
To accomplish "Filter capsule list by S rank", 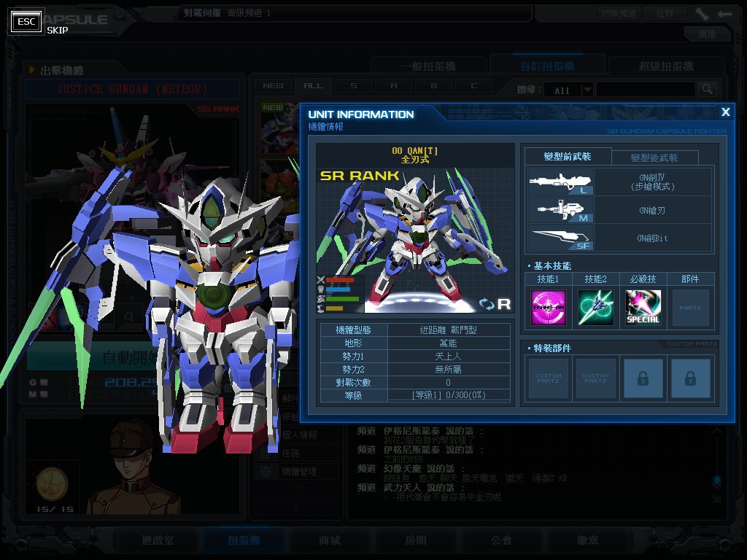I will click(x=354, y=86).
